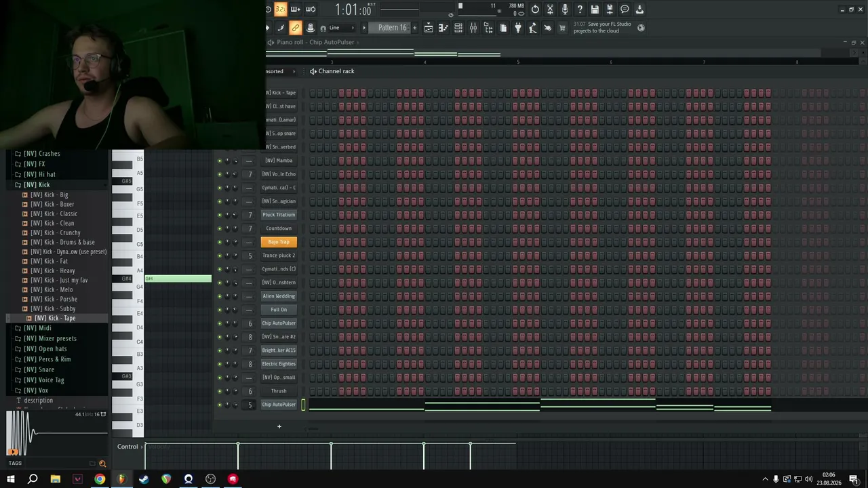Open the Pattern 16 selector

393,28
